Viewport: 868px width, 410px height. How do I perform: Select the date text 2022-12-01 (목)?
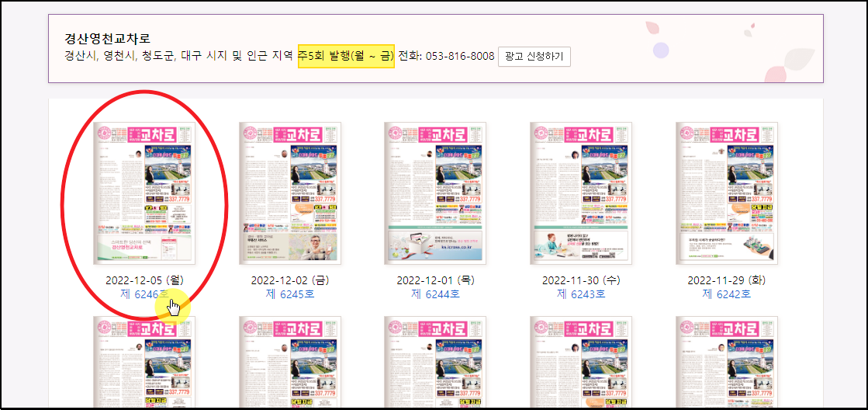(x=435, y=280)
